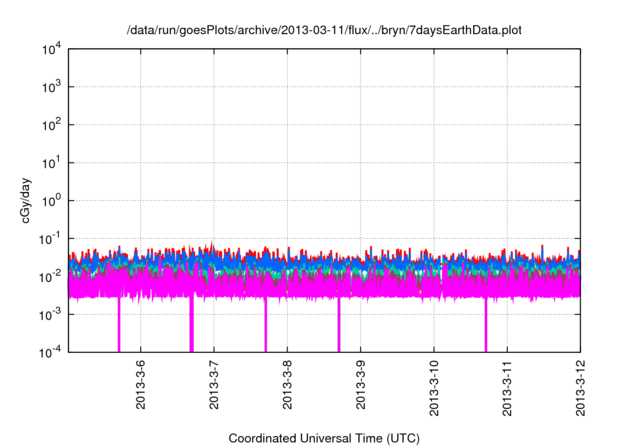Click the 2013-3-12 date label
The width and height of the screenshot is (640, 448).
tap(580, 388)
